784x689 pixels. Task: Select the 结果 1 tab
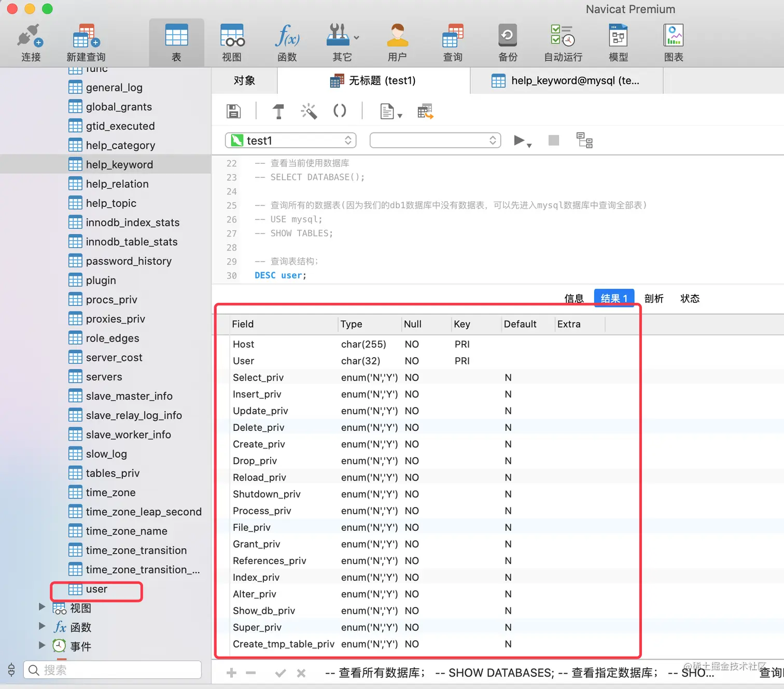point(614,298)
